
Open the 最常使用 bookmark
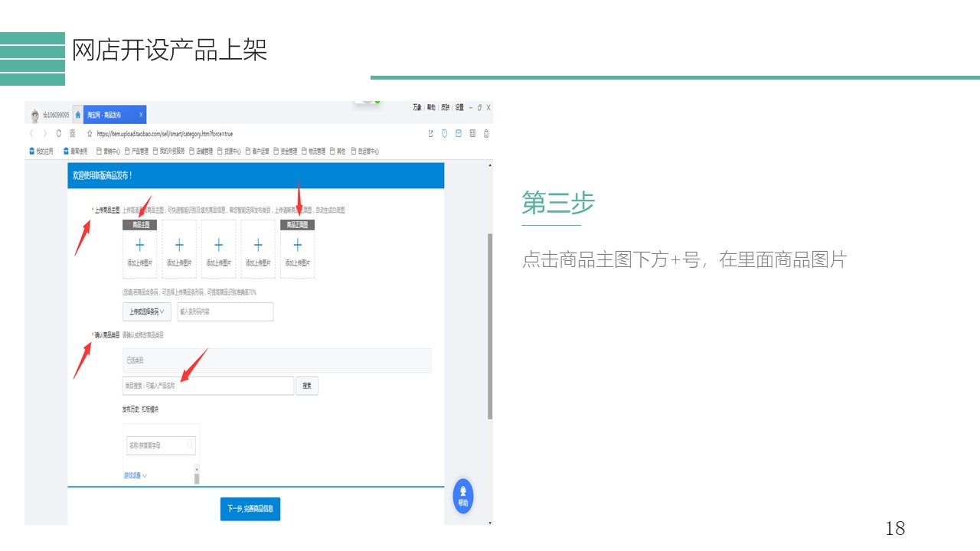[75, 151]
